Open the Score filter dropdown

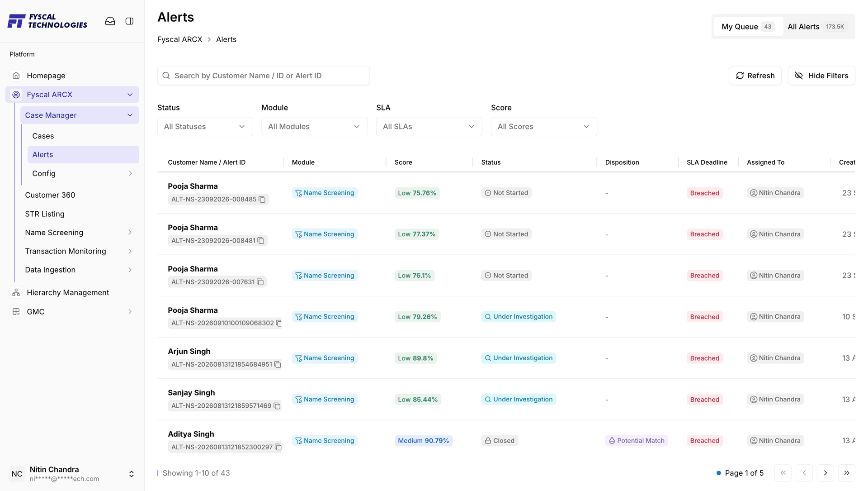[x=544, y=127]
